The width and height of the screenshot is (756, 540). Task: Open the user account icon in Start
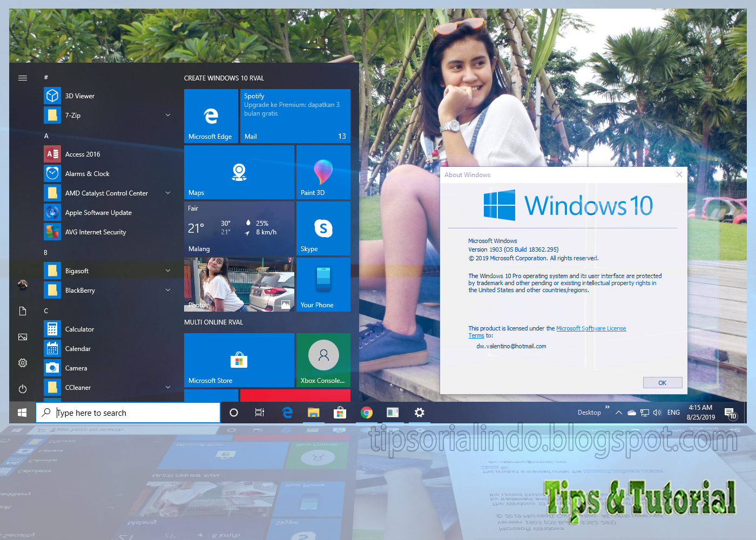click(23, 285)
